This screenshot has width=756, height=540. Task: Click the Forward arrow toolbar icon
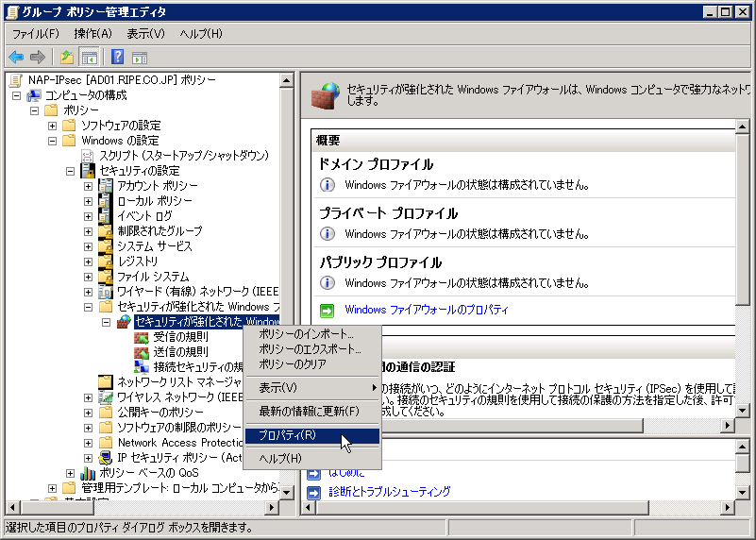37,58
